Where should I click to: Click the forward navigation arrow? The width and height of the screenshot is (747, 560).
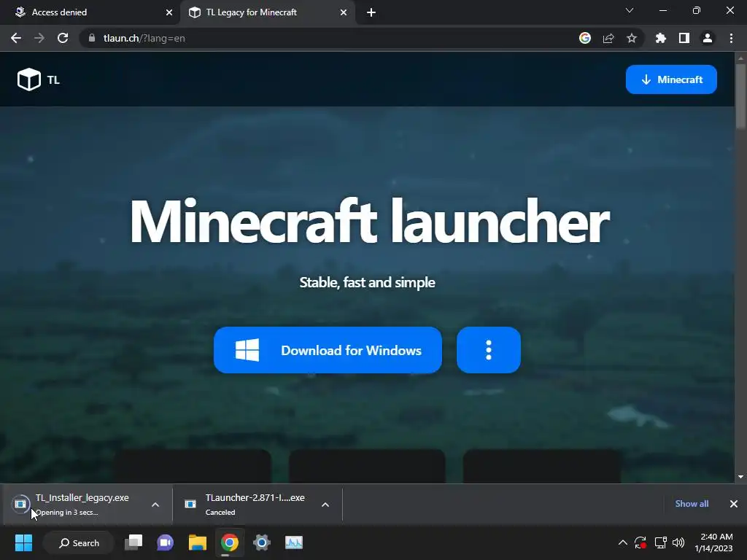pos(39,38)
